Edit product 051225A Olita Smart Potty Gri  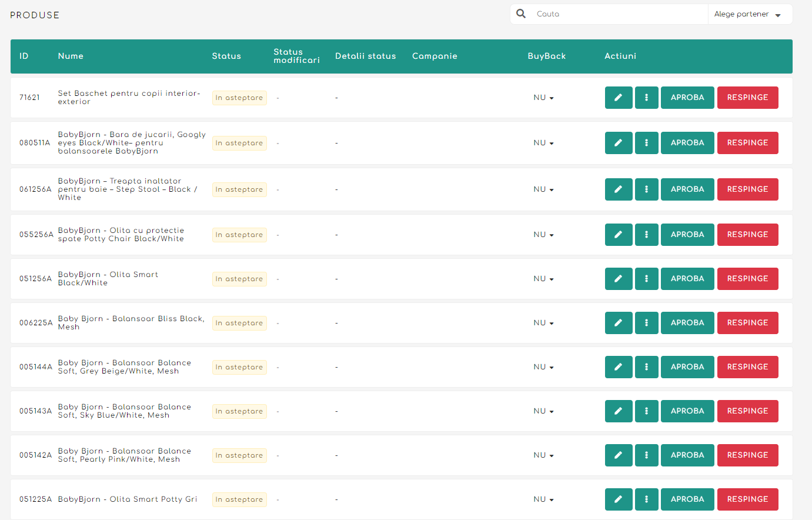(x=618, y=499)
